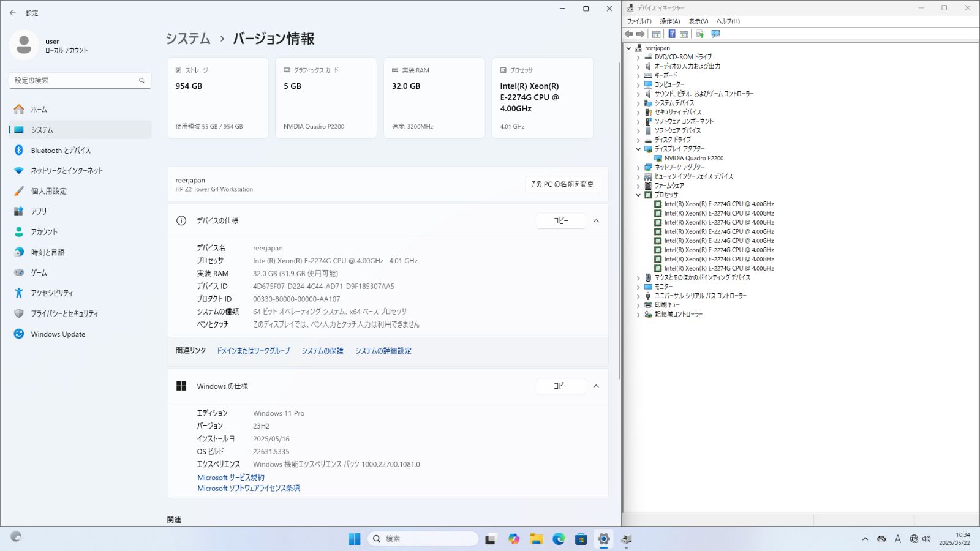
Task: Open アプリ settings section
Action: 80,211
